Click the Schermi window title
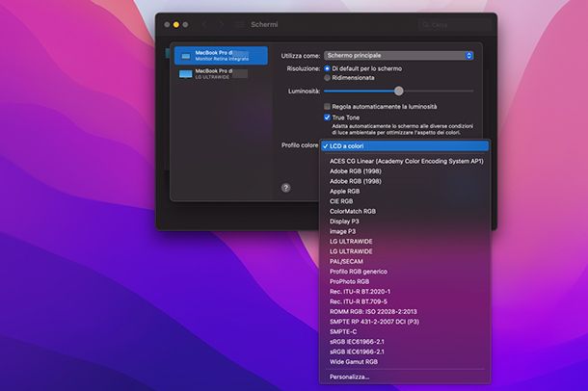 click(264, 25)
